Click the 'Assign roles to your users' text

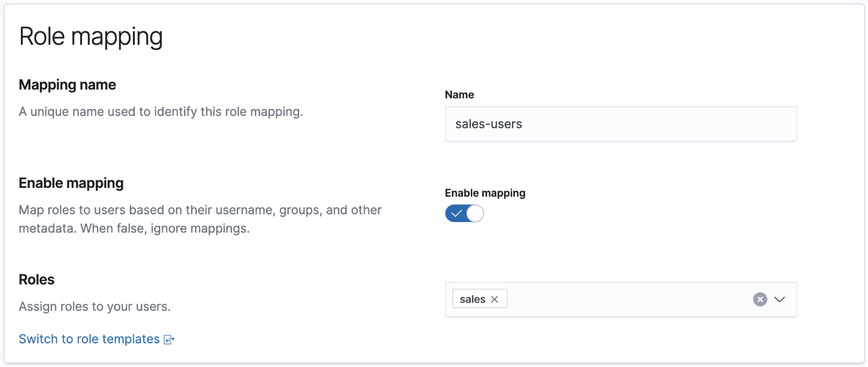[x=95, y=307]
